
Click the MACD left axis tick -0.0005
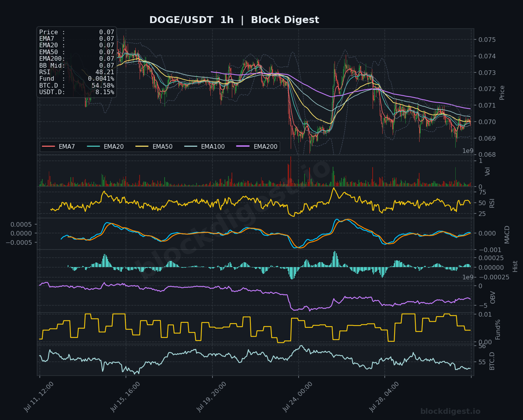(x=18, y=242)
